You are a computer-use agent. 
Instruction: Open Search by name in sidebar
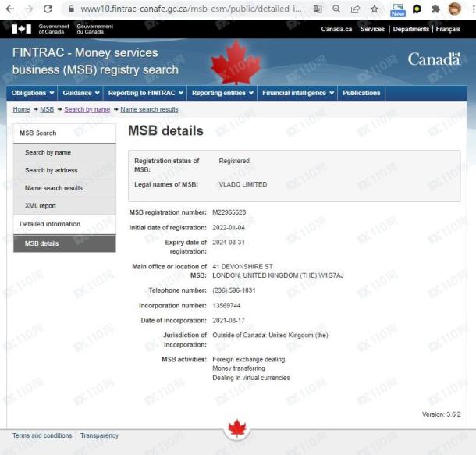coord(64,153)
